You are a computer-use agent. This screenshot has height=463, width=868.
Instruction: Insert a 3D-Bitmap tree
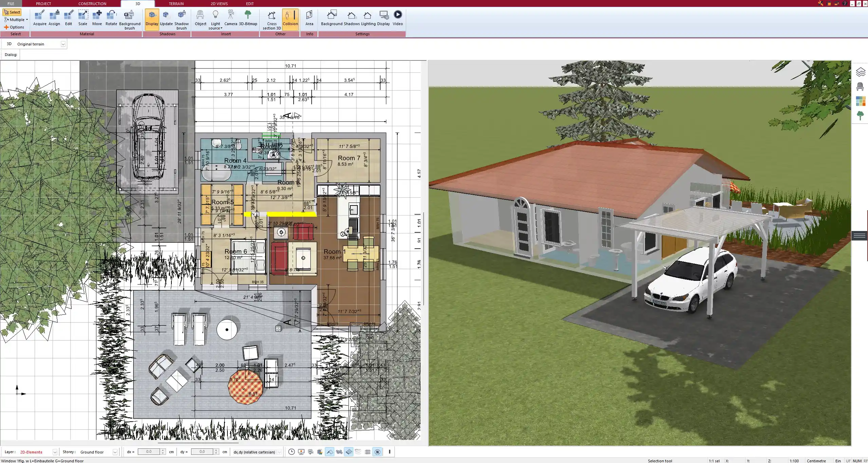tap(248, 18)
